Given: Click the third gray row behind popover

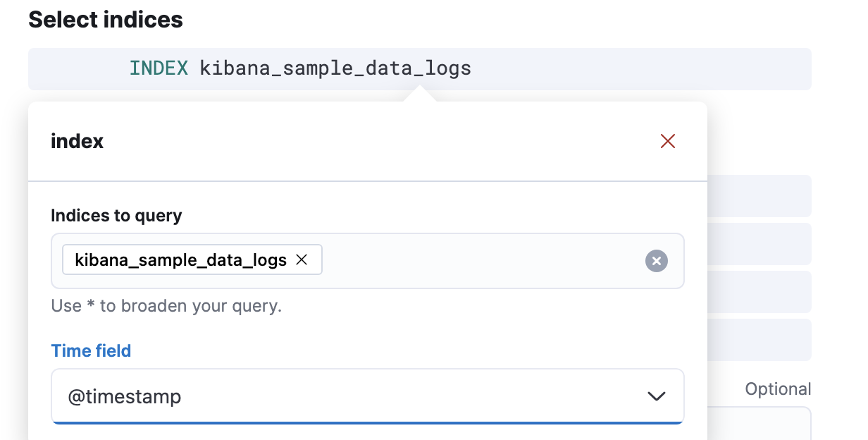Looking at the screenshot, I should coord(759,291).
